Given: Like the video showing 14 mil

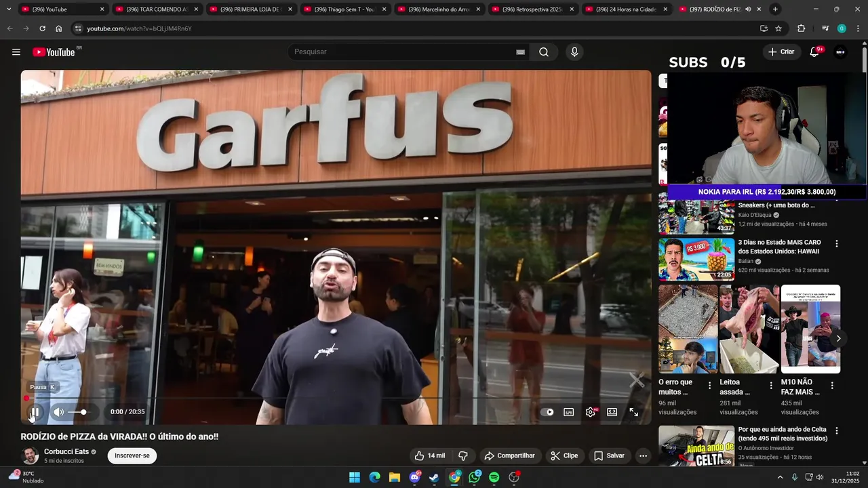Looking at the screenshot, I should [430, 455].
